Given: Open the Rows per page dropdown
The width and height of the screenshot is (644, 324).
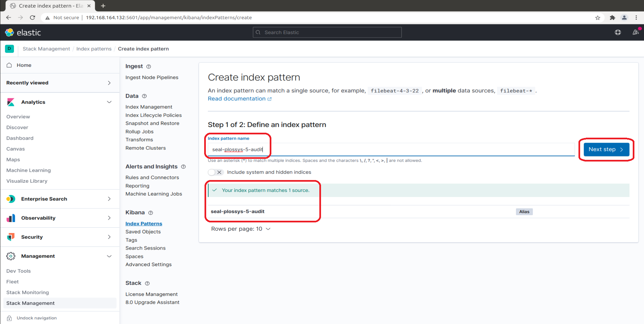Looking at the screenshot, I should [241, 229].
